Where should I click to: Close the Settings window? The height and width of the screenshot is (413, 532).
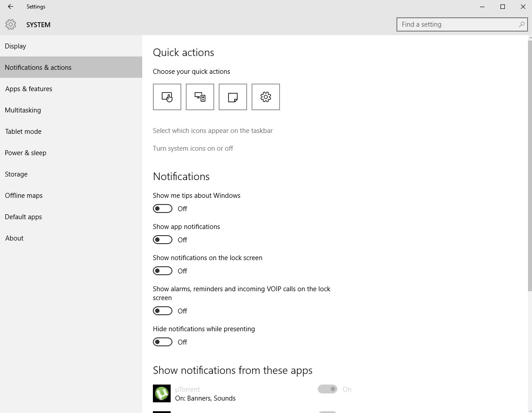coord(523,7)
